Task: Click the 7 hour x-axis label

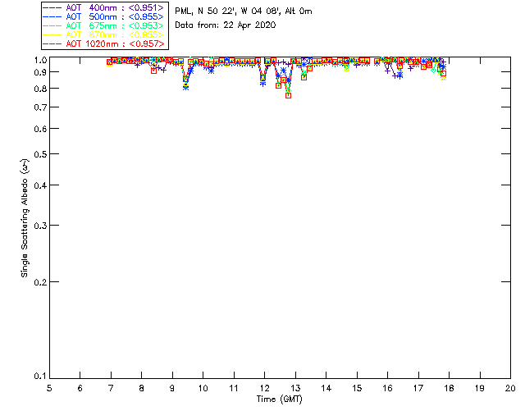Action: [x=111, y=388]
